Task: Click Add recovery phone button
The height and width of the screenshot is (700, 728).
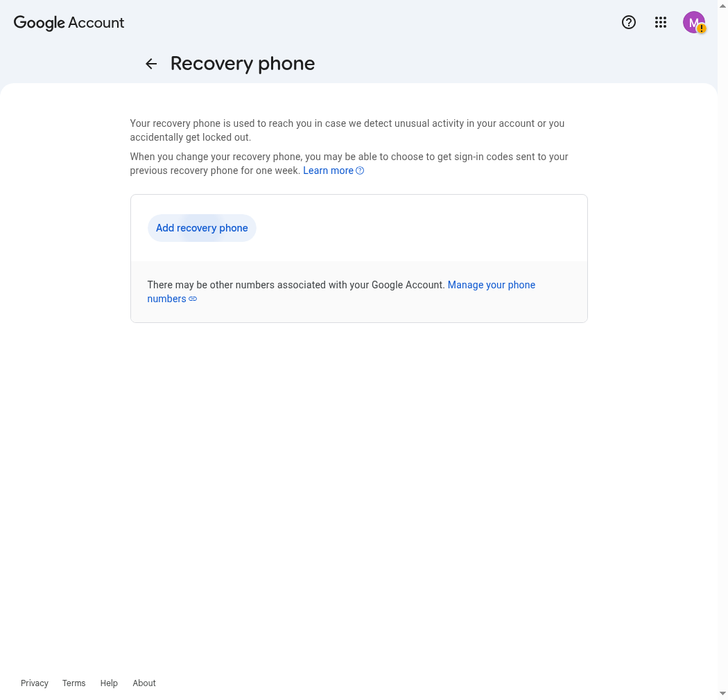Action: click(202, 228)
